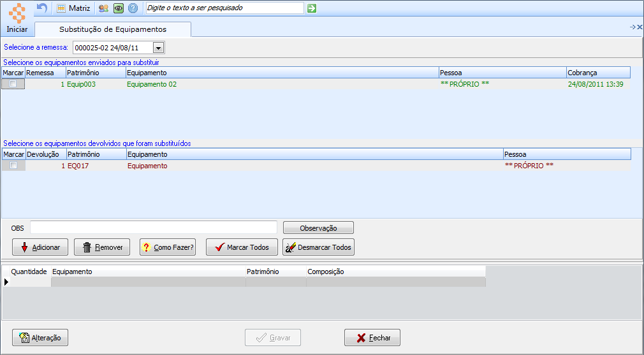Viewport: 644px width, 355px height.
Task: Select the Equip003 patrimônio cell
Action: point(96,84)
